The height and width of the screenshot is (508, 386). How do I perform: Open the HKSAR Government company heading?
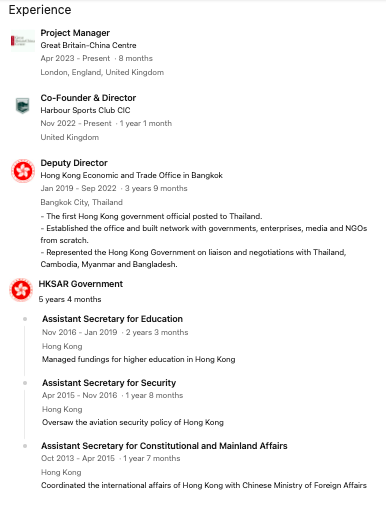click(81, 284)
